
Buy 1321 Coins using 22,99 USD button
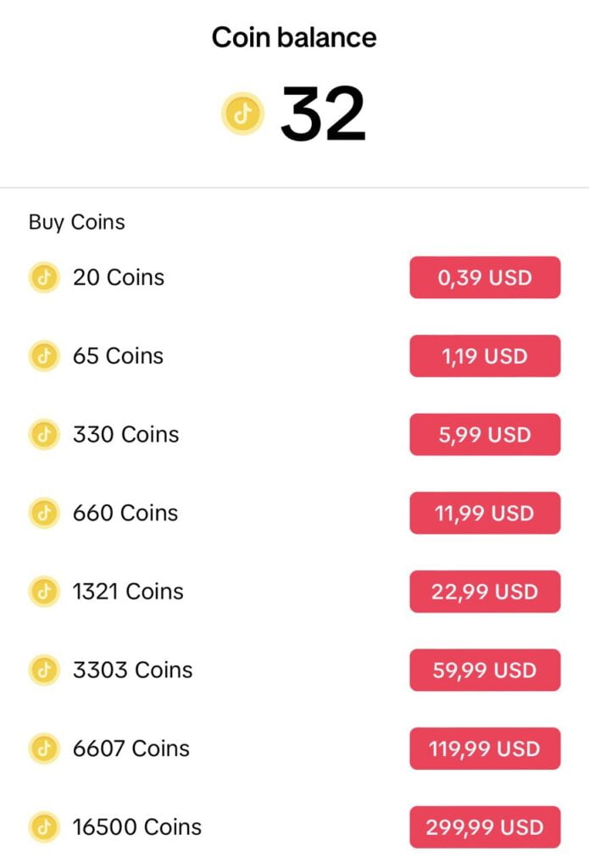(485, 592)
